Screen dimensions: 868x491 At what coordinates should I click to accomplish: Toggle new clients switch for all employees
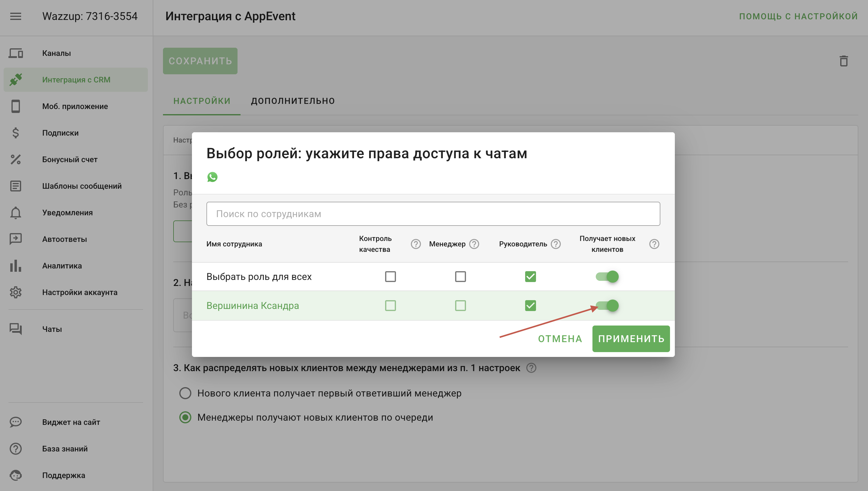click(x=607, y=277)
